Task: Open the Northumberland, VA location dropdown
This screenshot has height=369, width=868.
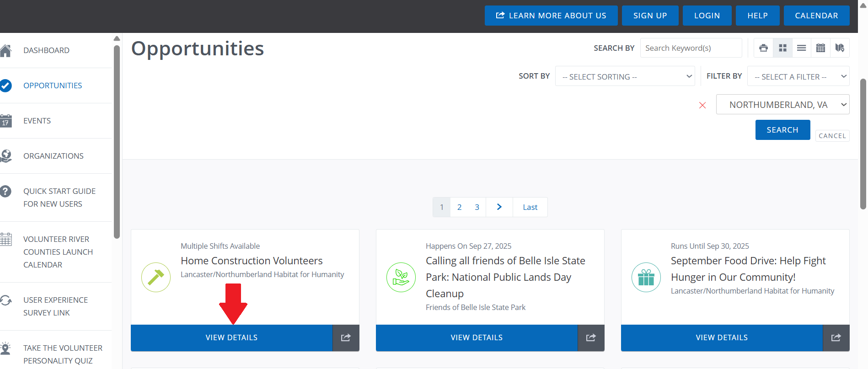Action: click(783, 105)
